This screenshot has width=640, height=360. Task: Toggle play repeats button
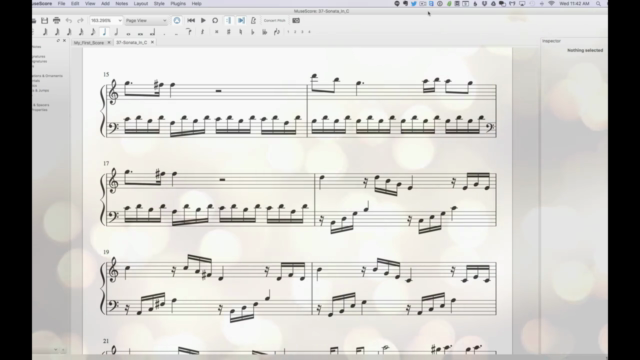229,20
